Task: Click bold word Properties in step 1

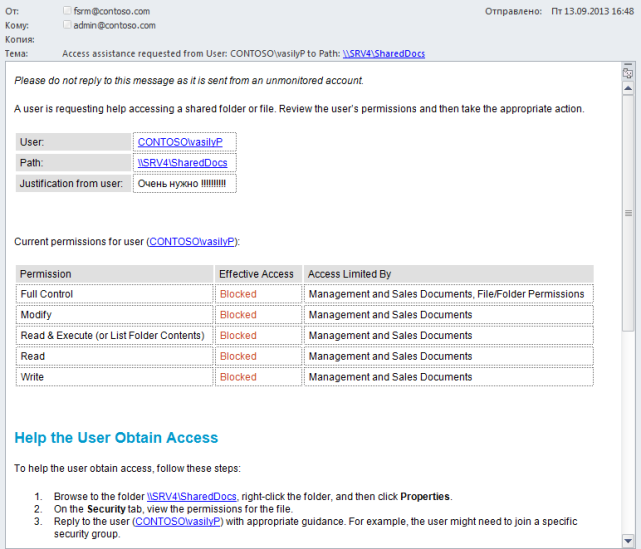Action: point(425,497)
